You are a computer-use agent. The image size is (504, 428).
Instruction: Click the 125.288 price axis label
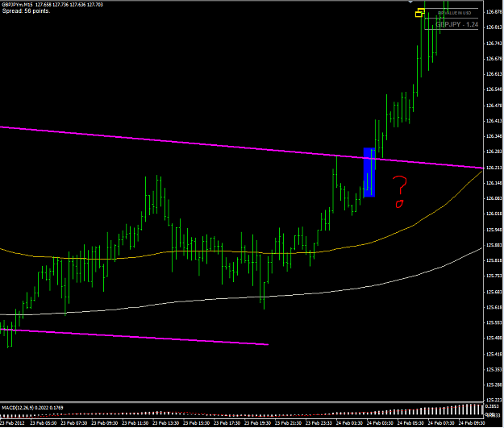pos(494,384)
